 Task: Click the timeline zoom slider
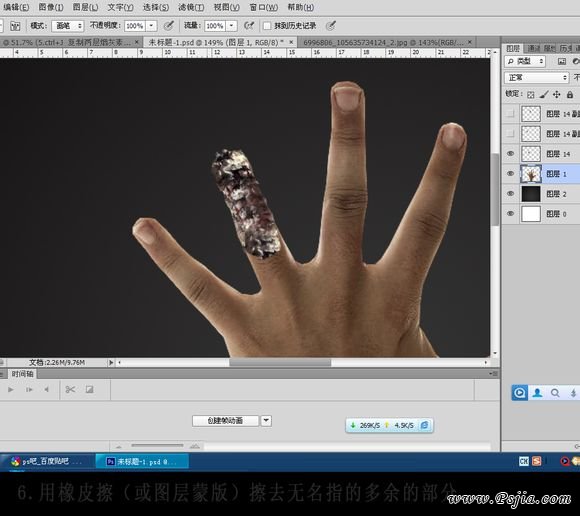[x=157, y=446]
